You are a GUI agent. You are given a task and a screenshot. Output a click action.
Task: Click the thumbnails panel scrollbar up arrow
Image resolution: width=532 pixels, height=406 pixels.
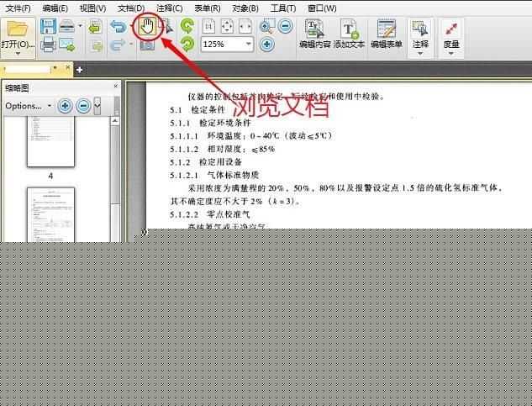point(115,121)
